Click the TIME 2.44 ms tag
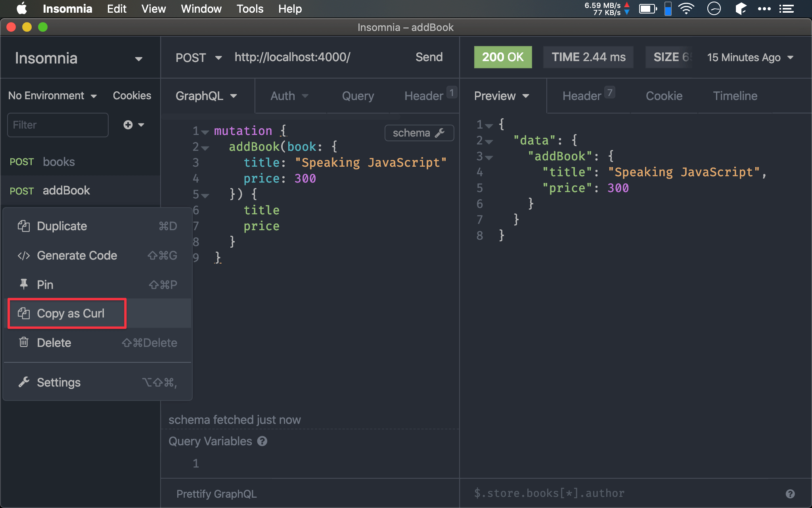812x508 pixels. pyautogui.click(x=588, y=57)
